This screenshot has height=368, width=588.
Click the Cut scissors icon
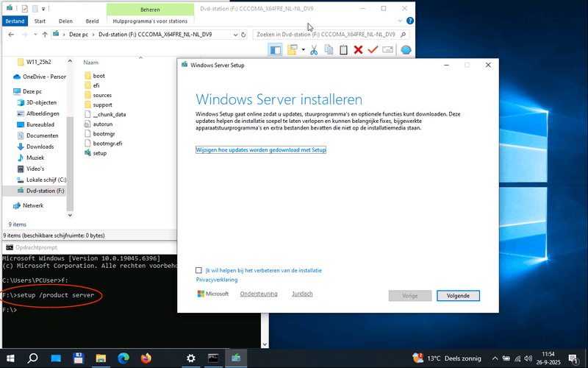[314, 49]
